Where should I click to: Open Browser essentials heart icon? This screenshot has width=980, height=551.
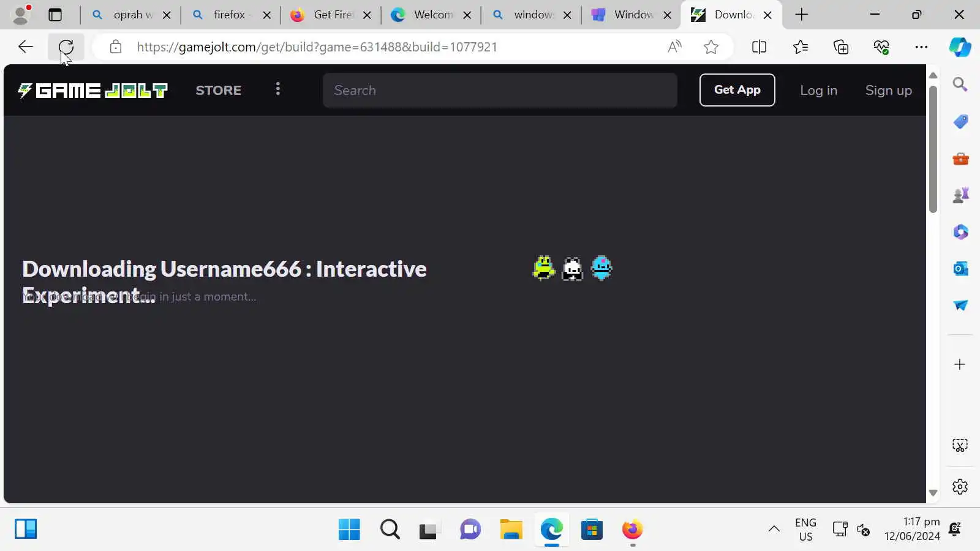click(881, 47)
